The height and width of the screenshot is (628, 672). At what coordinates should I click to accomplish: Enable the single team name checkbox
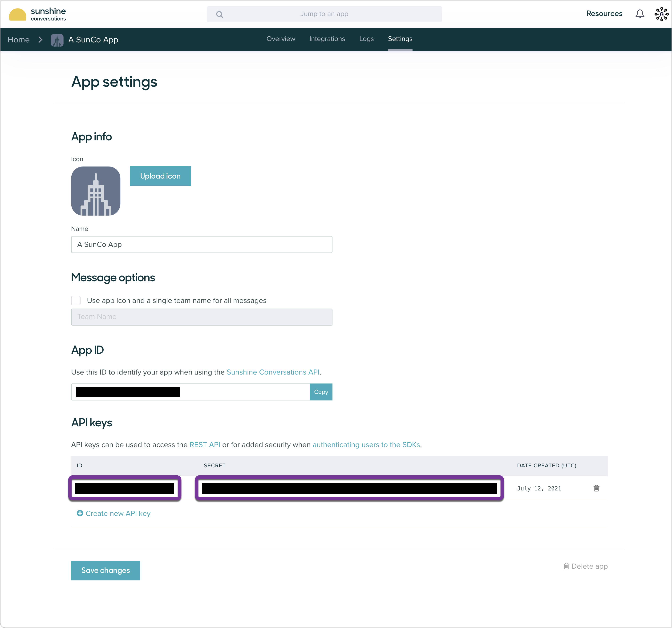76,300
